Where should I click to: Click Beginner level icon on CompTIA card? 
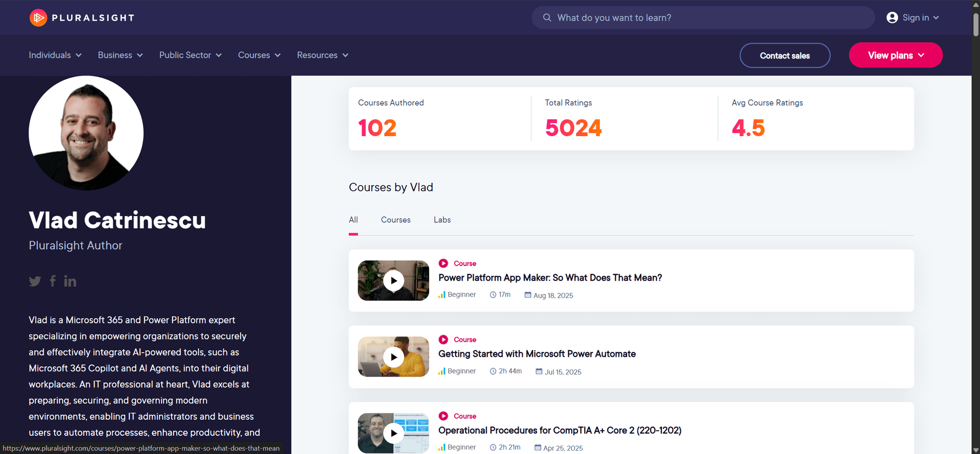pos(442,447)
